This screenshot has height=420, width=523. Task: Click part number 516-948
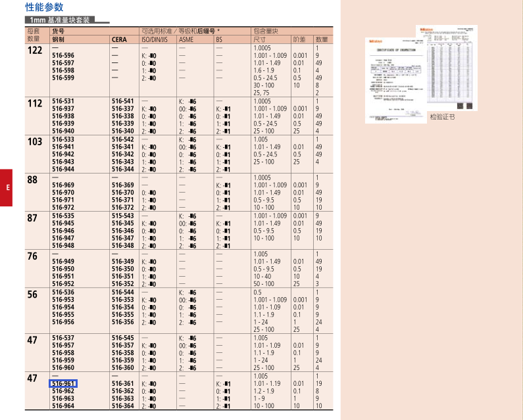tap(63, 245)
